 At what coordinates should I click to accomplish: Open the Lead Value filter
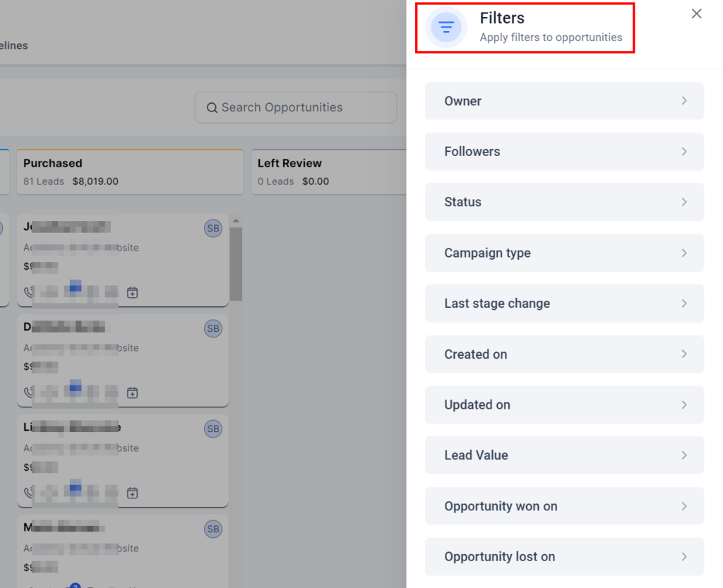point(564,455)
